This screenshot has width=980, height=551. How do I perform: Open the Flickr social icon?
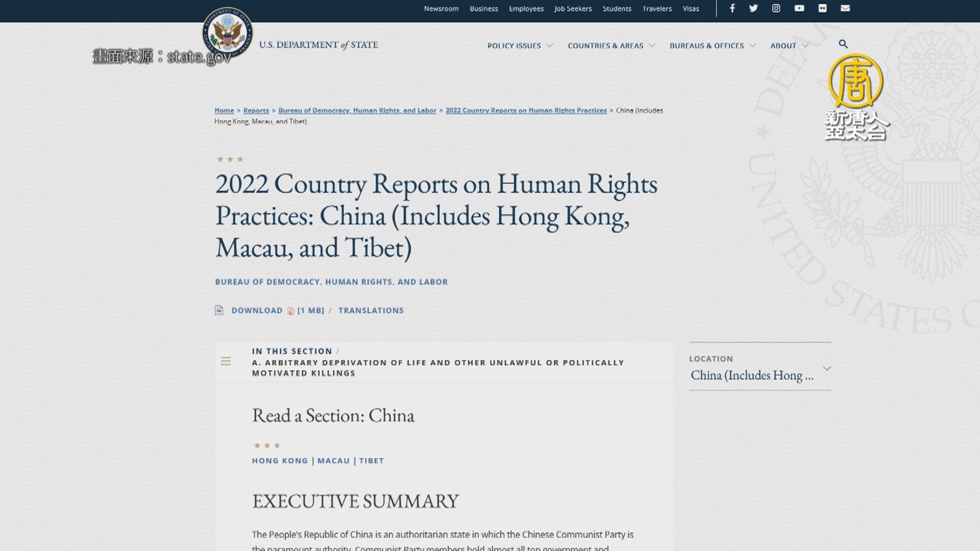point(822,9)
